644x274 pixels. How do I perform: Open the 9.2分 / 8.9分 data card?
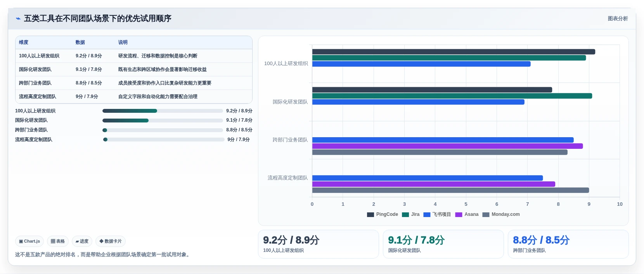[x=319, y=244]
